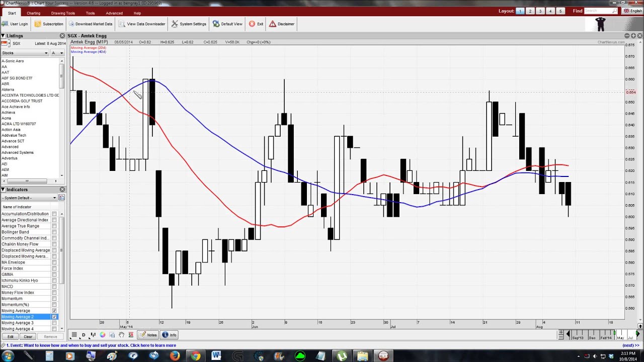Switch to Layout 2
The image size is (644, 362).
click(530, 11)
